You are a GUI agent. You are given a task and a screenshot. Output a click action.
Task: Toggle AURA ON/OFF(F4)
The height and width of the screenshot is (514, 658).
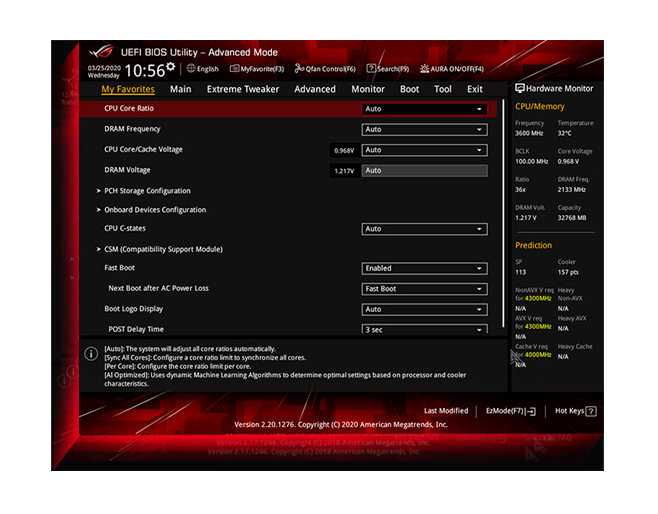tap(452, 69)
